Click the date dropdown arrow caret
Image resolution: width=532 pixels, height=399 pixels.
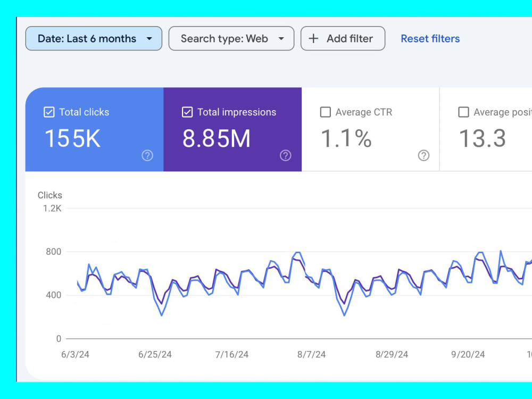coord(149,39)
